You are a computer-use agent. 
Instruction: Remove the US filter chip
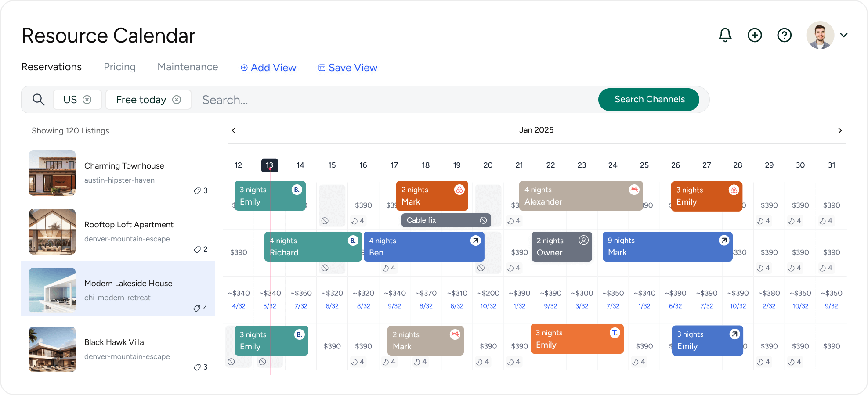pos(87,100)
